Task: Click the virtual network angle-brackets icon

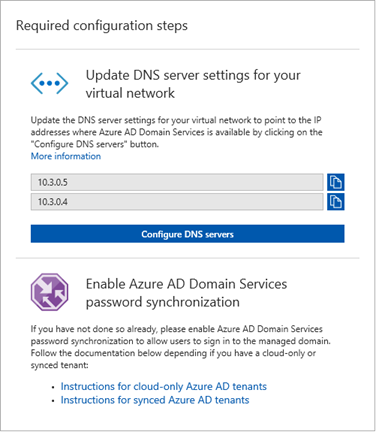Action: click(x=49, y=83)
